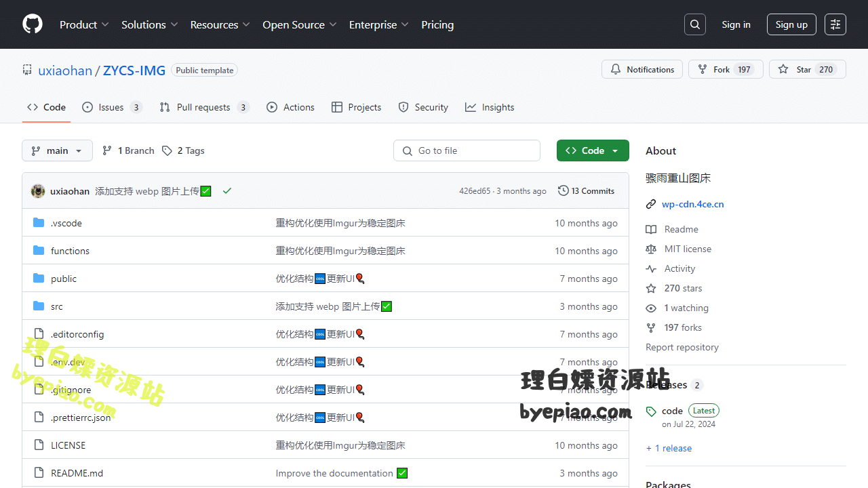868x488 pixels.
Task: Click the green check commit status icon
Action: click(x=227, y=191)
